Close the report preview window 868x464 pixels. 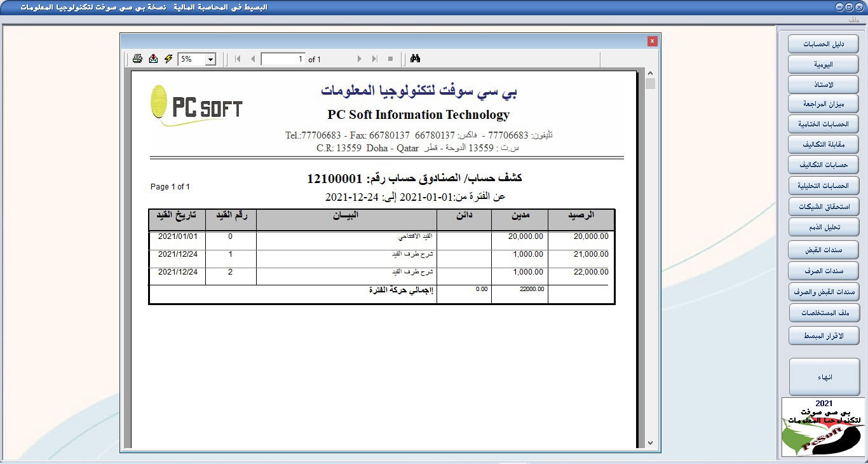point(652,41)
